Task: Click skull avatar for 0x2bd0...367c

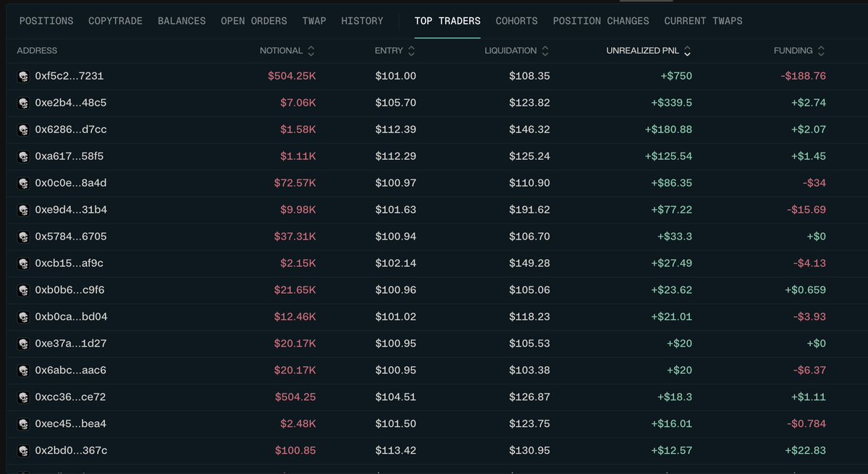Action: pyautogui.click(x=23, y=451)
